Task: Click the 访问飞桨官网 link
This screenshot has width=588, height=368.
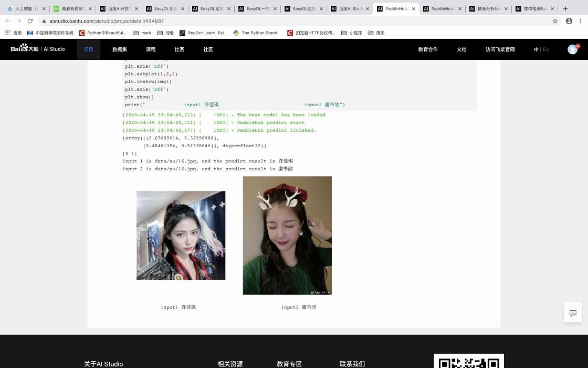Action: click(x=500, y=49)
